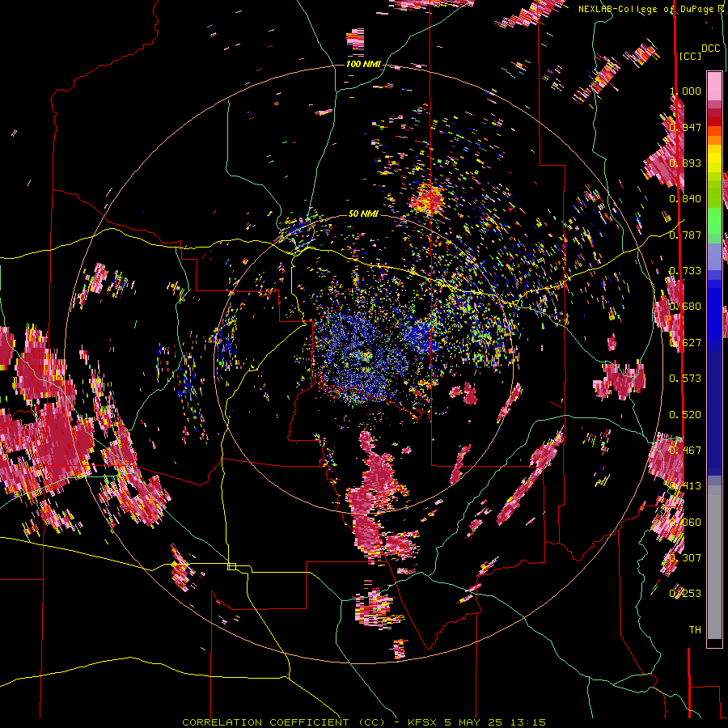Click the 1.000 value on the color scale
Screen dimensions: 728x728
coord(685,91)
